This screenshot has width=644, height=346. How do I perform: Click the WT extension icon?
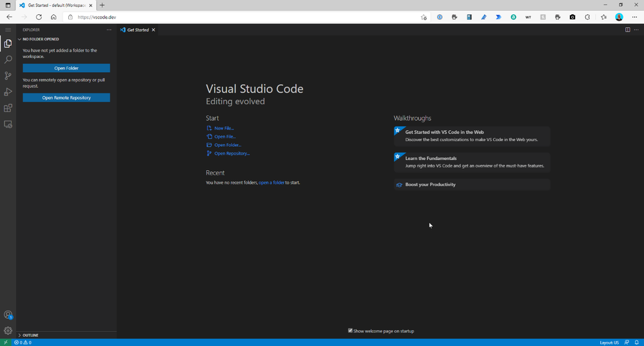click(x=528, y=17)
